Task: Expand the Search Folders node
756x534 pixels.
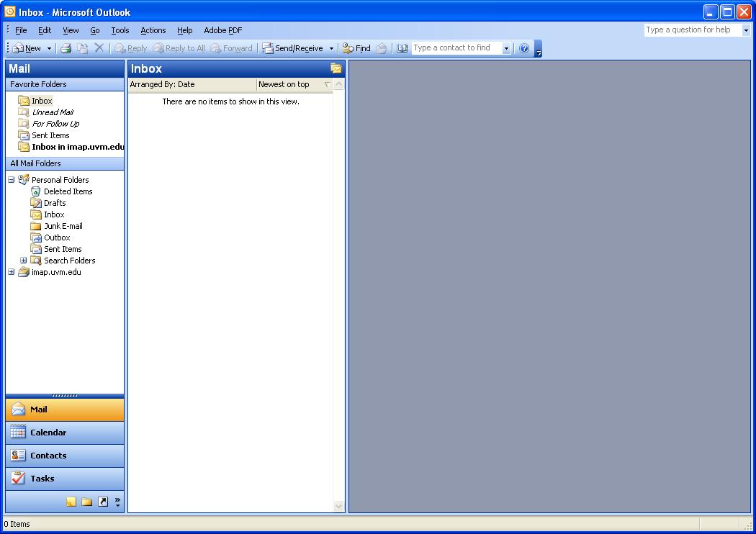Action: pyautogui.click(x=23, y=260)
